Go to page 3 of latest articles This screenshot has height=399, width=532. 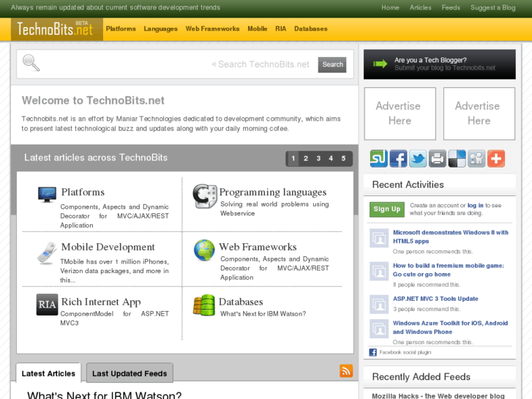click(x=318, y=159)
